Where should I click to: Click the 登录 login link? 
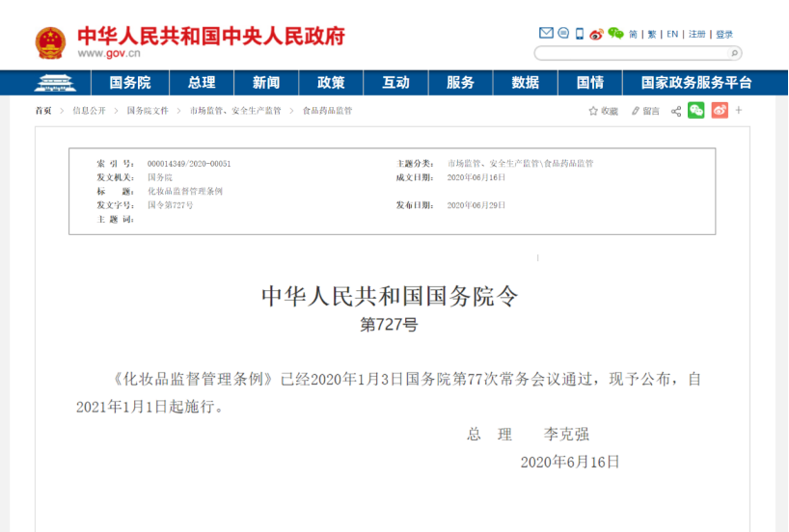click(724, 34)
